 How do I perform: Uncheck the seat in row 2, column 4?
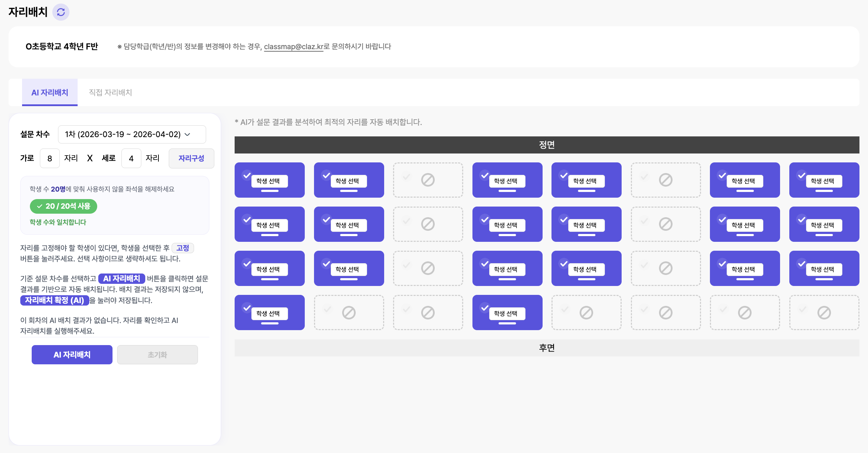485,219
